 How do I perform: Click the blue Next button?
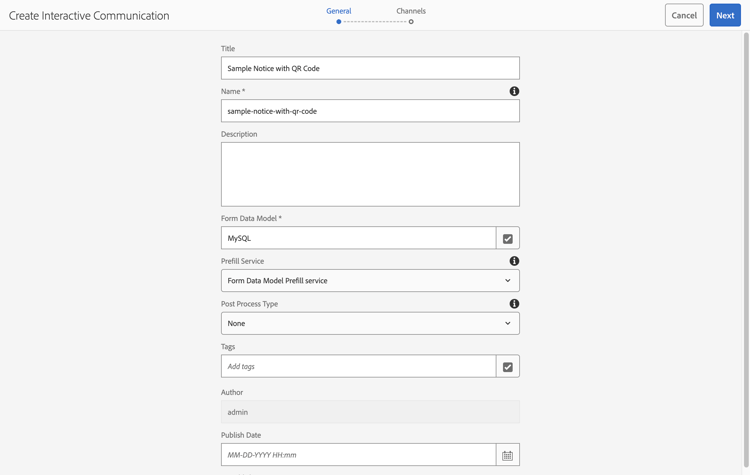pyautogui.click(x=725, y=15)
